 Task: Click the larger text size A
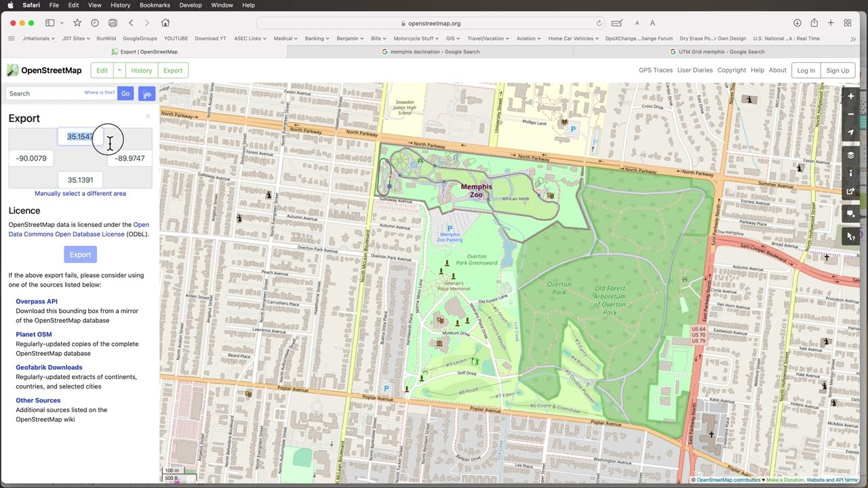click(652, 23)
